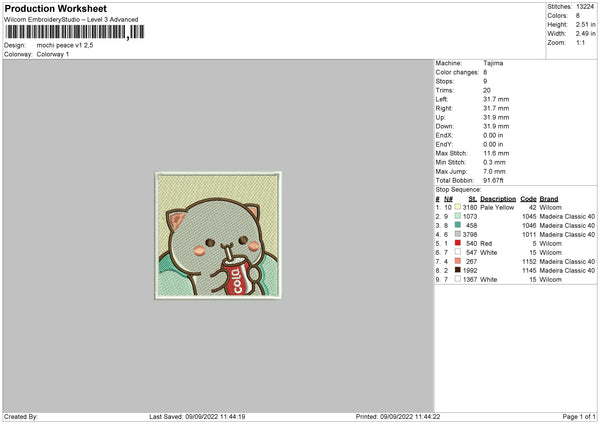
Task: Click the Up value '31.9 mm'
Action: click(x=496, y=117)
